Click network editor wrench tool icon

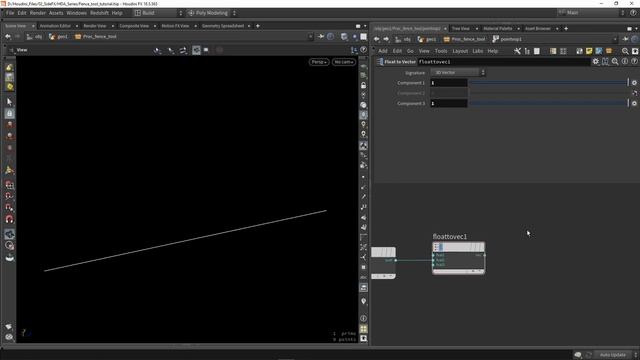[517, 51]
